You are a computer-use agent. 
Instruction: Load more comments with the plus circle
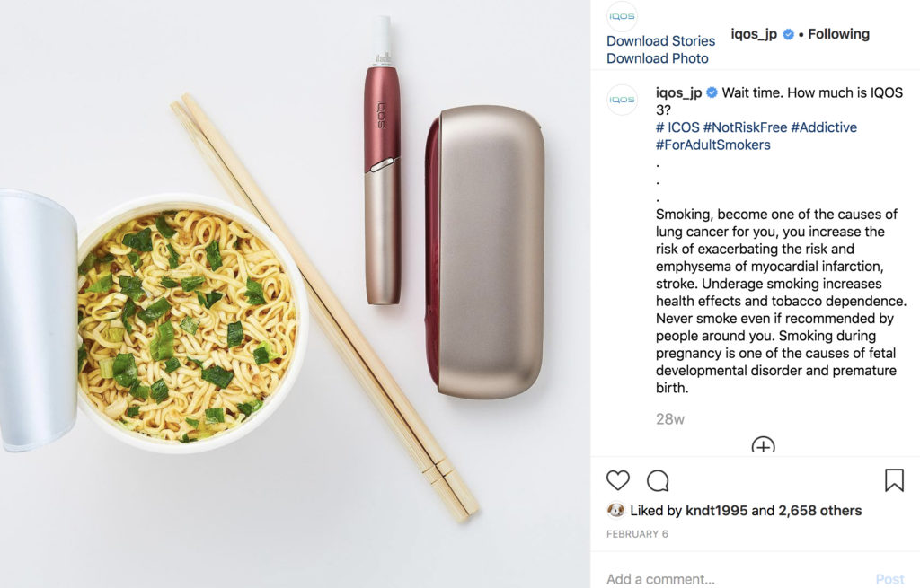pyautogui.click(x=763, y=444)
